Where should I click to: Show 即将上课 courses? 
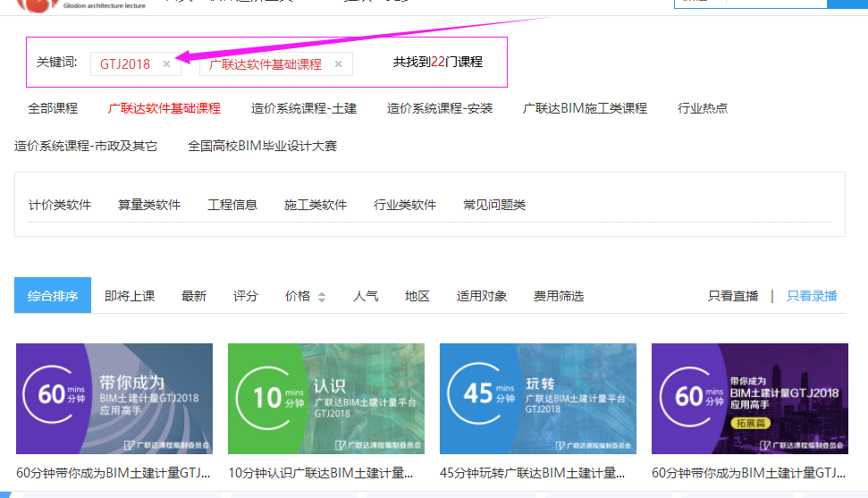click(130, 296)
